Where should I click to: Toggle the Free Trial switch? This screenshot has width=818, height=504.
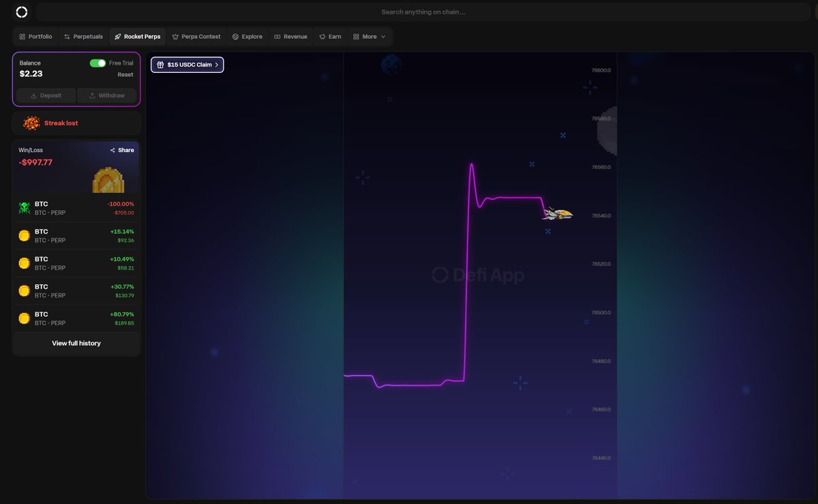(98, 63)
